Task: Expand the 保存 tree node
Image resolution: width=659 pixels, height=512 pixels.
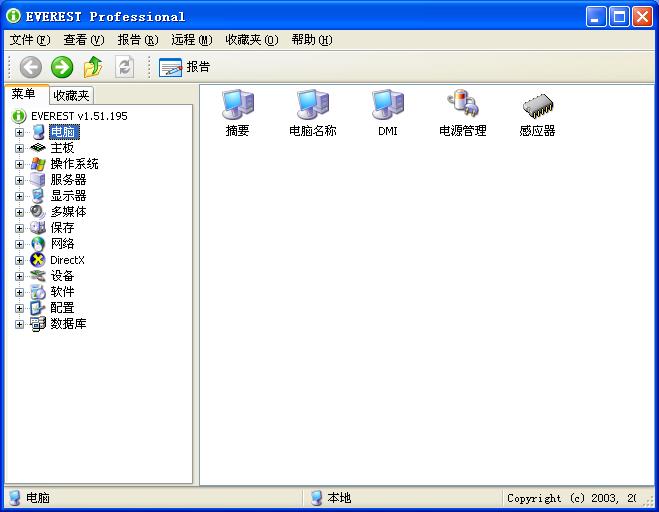Action: [x=19, y=228]
